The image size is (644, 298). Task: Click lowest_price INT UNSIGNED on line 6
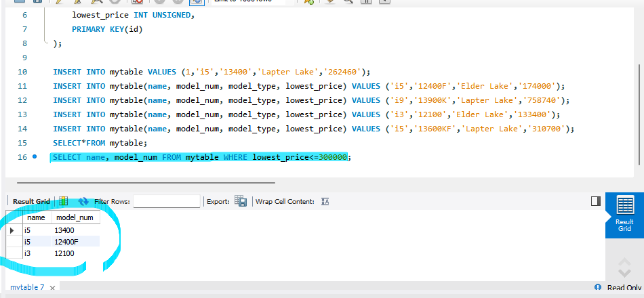click(x=133, y=15)
